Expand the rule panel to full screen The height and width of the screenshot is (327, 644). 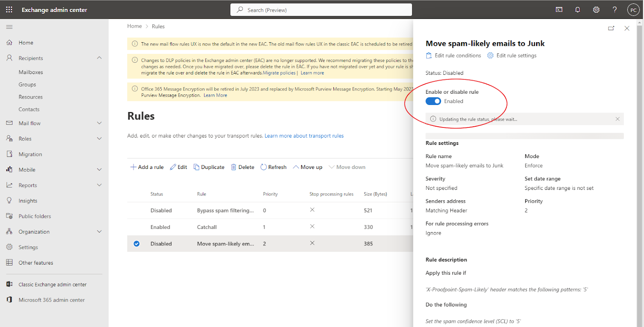coord(611,28)
